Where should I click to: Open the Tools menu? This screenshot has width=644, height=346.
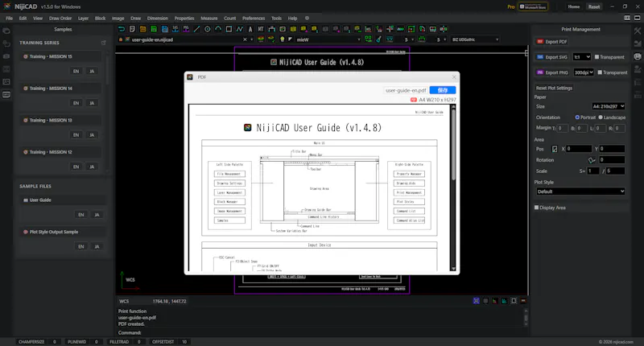276,19
